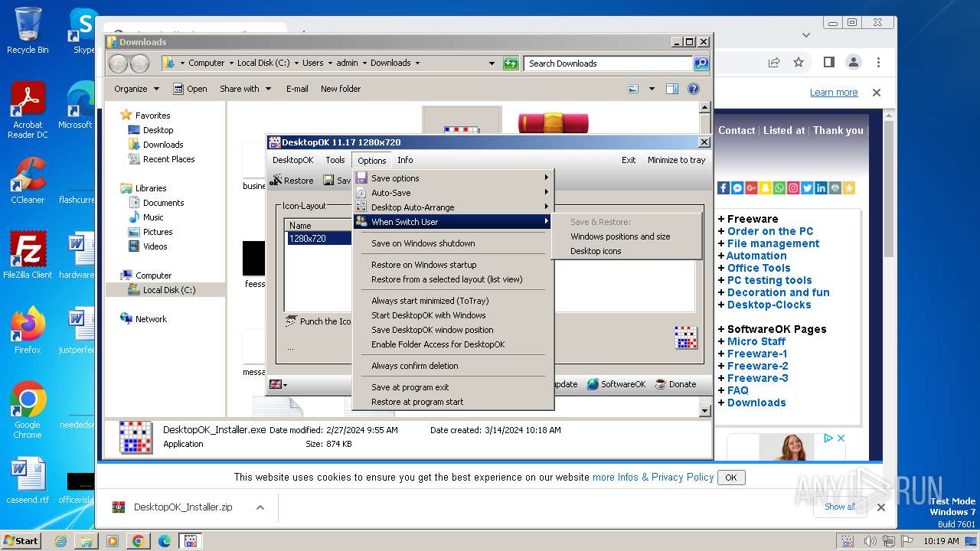
Task: Choose Windows positions and size
Action: pos(620,236)
